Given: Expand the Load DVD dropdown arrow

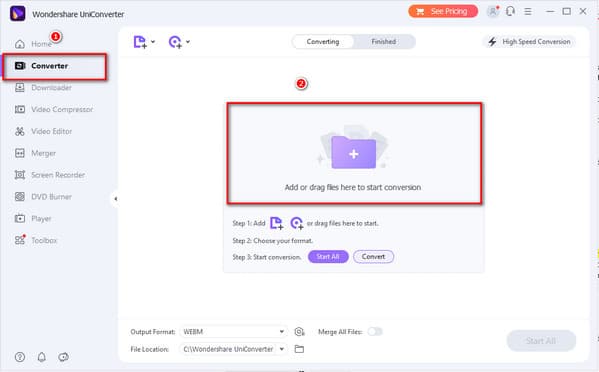Looking at the screenshot, I should 188,41.
